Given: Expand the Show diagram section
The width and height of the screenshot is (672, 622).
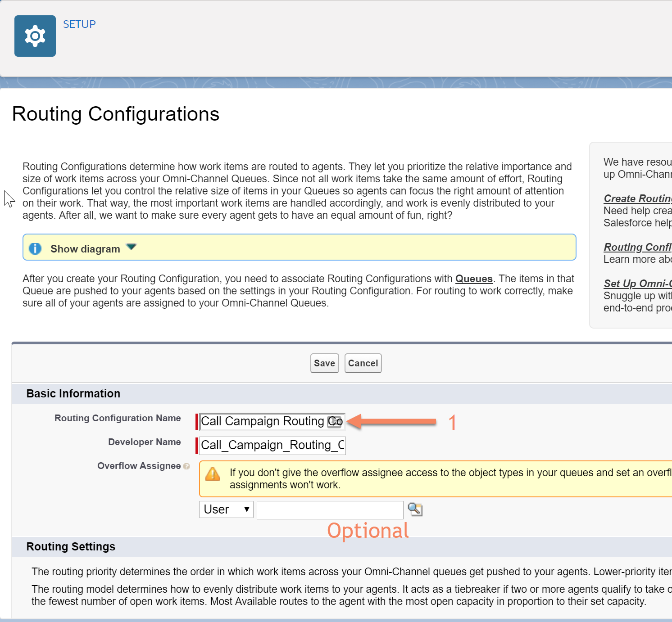Looking at the screenshot, I should [x=131, y=247].
